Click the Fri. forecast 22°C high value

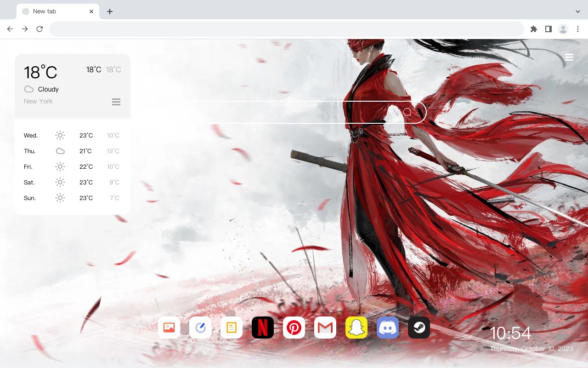click(86, 167)
